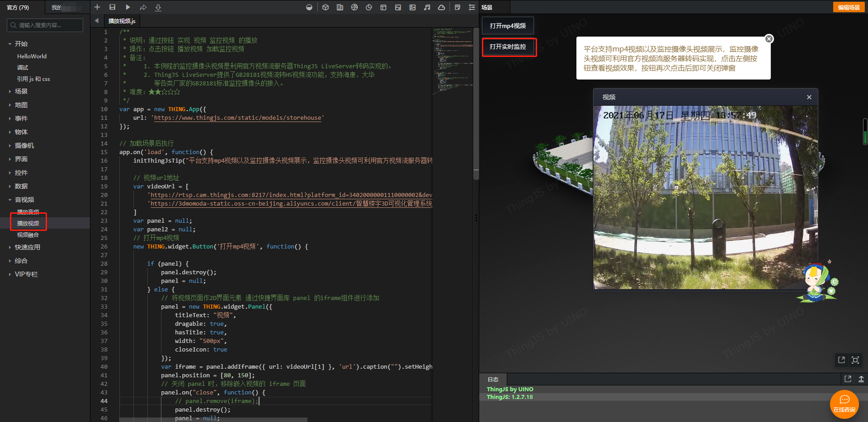The width and height of the screenshot is (868, 422).
Task: Expand the VIP专栏 tree section
Action: click(26, 274)
